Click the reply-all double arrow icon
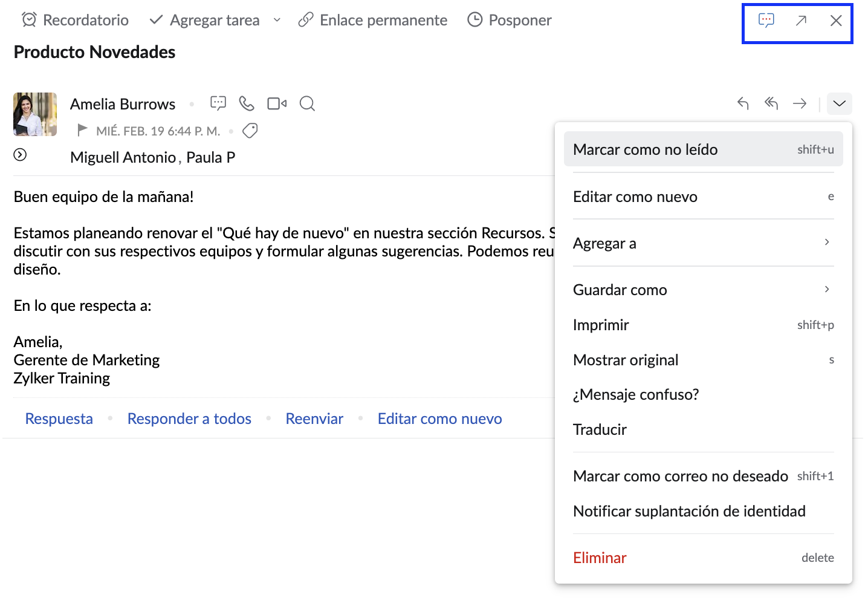The height and width of the screenshot is (606, 868). tap(771, 103)
